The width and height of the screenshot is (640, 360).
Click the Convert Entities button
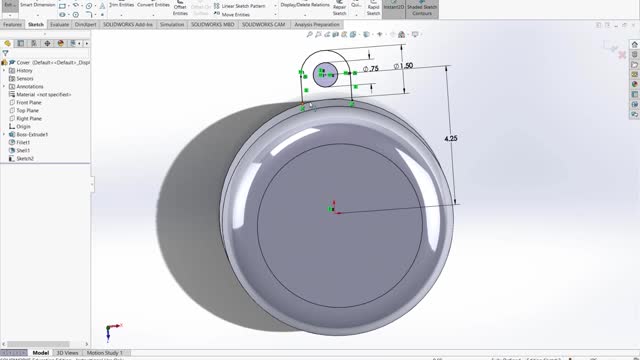click(x=153, y=5)
